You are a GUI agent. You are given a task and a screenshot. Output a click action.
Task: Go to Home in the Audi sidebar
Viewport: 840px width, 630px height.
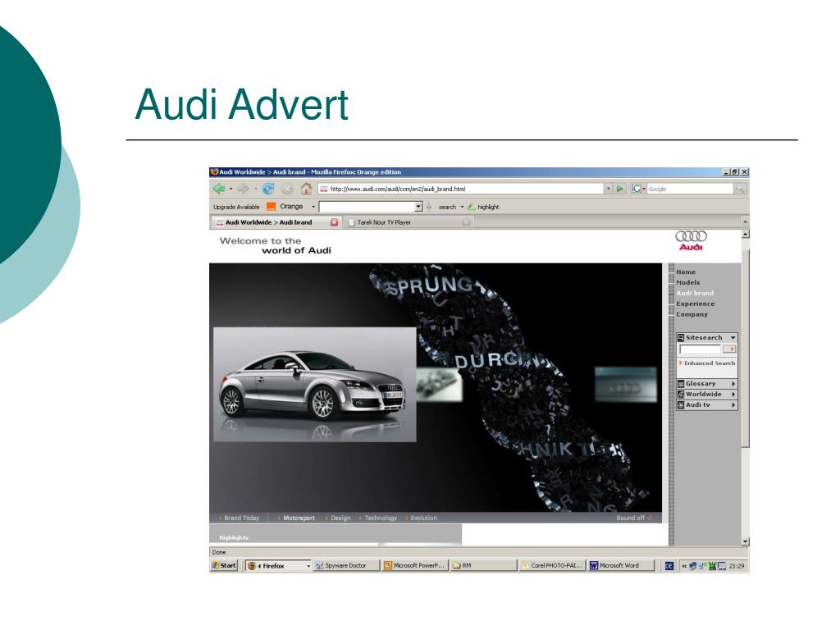(x=686, y=272)
